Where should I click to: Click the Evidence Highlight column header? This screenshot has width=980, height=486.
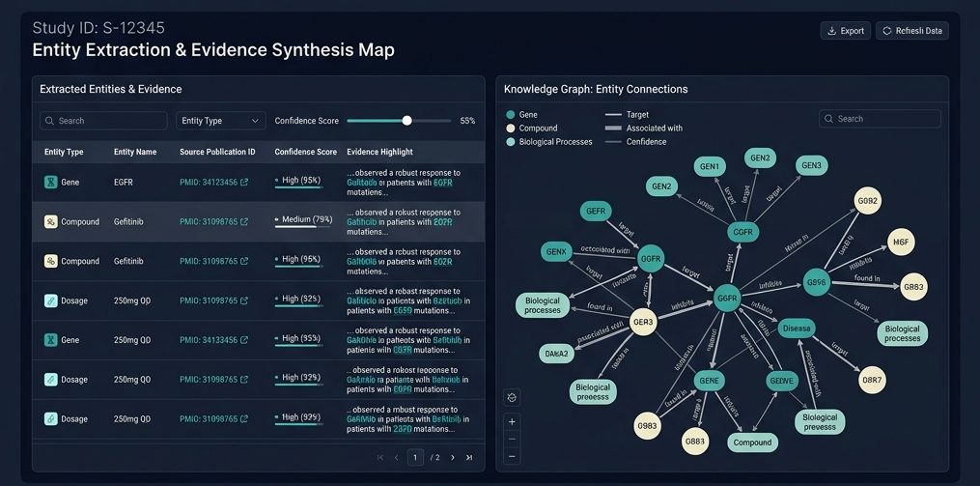(379, 152)
